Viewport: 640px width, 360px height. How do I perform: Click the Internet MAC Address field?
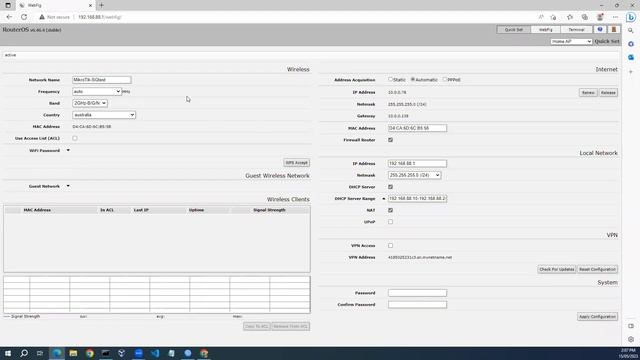coord(417,128)
